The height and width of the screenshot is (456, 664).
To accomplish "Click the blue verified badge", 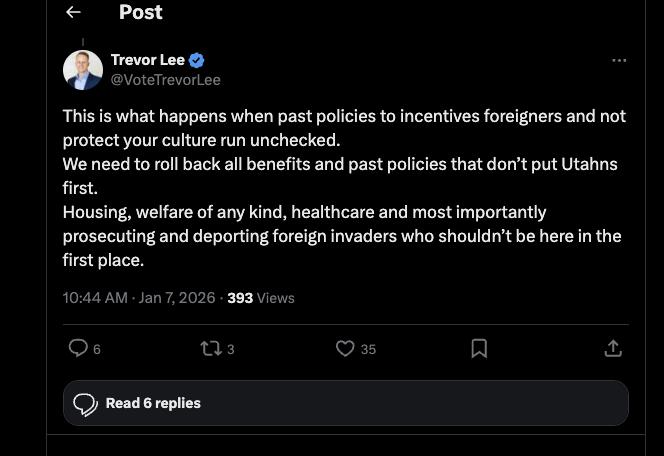I will (197, 61).
